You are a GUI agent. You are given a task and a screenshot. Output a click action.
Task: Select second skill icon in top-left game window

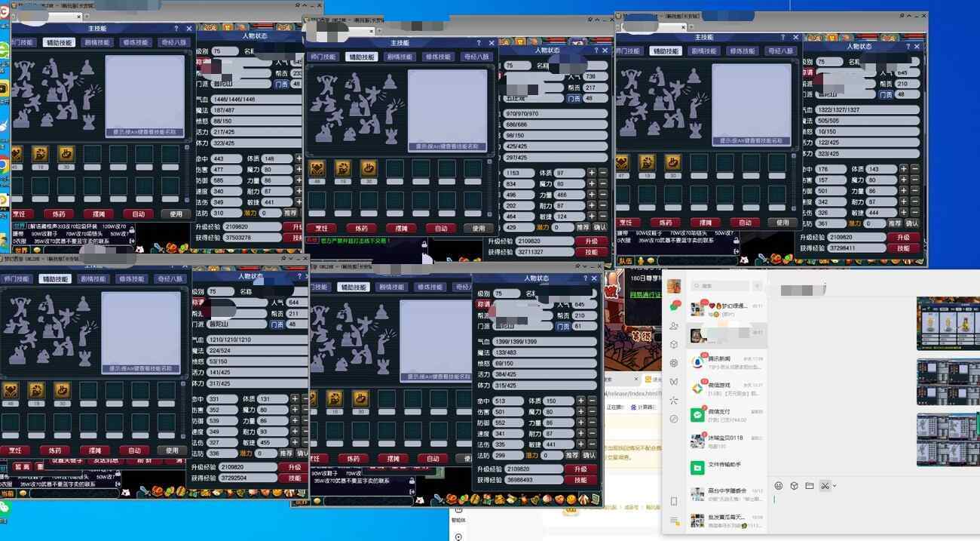click(40, 155)
